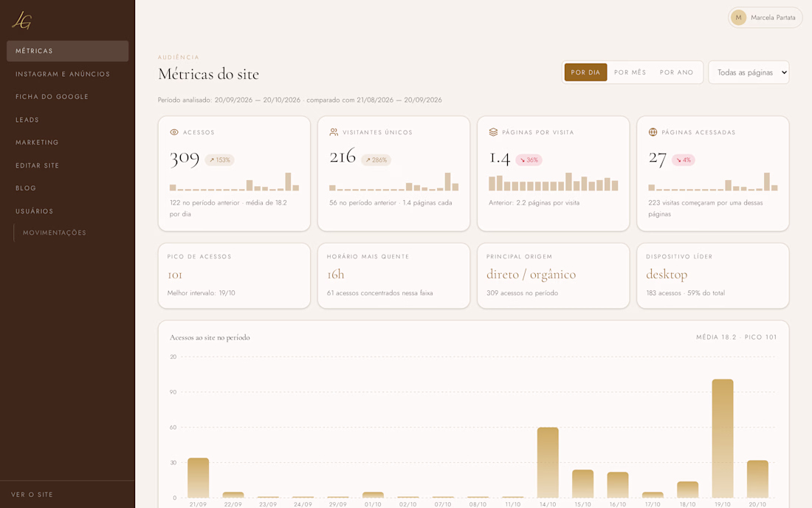Click the desktop value under Dispositivo Líder

point(667,275)
